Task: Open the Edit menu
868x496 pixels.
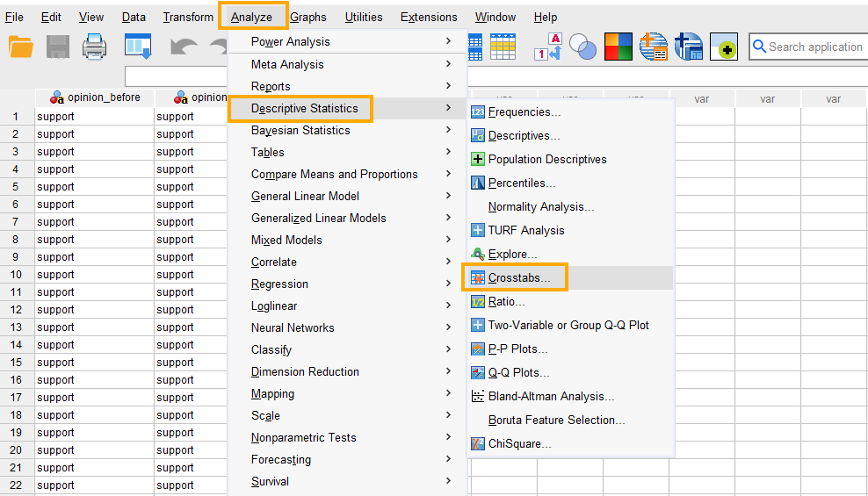Action: (51, 18)
